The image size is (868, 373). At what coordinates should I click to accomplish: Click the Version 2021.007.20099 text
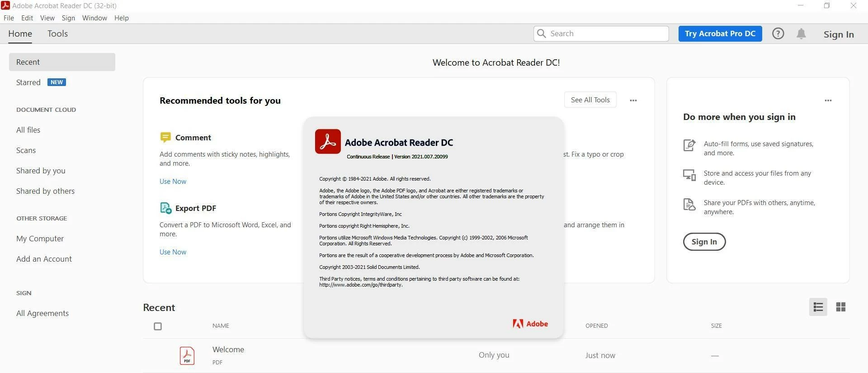[x=421, y=157]
